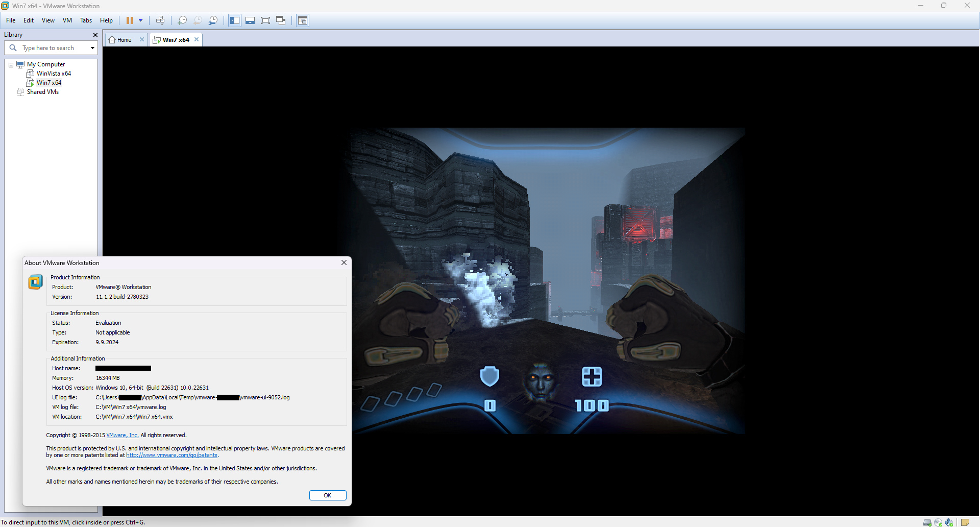Click the magnifier icon in Library search
Screen dimensions: 980x527
13,47
